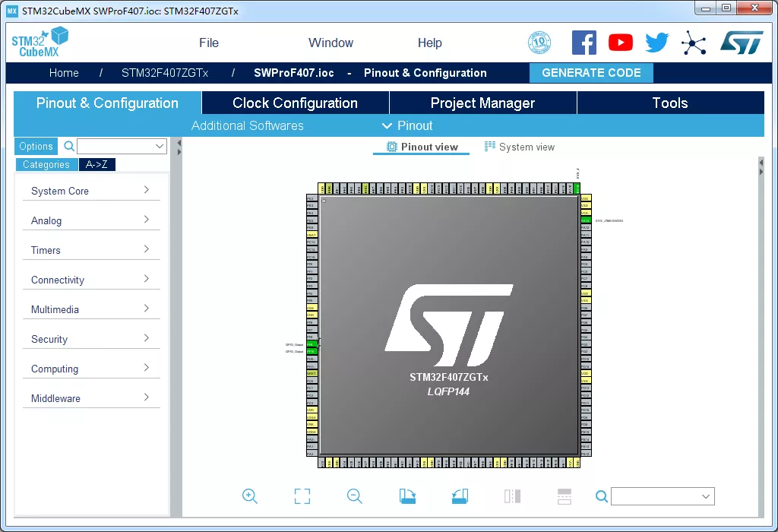Expand the Analog category
The image size is (778, 532).
[x=91, y=220]
